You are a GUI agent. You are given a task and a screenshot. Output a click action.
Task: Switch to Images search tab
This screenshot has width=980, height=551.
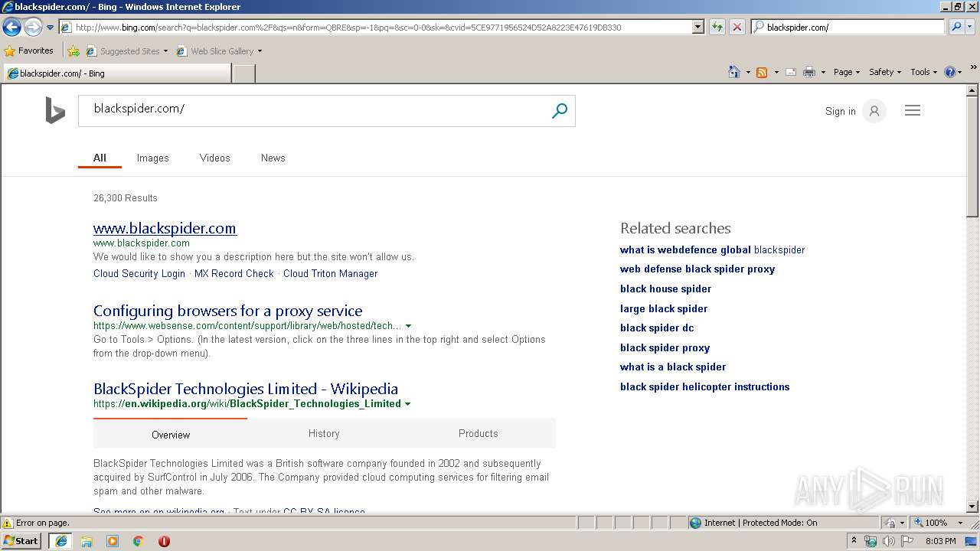coord(152,158)
